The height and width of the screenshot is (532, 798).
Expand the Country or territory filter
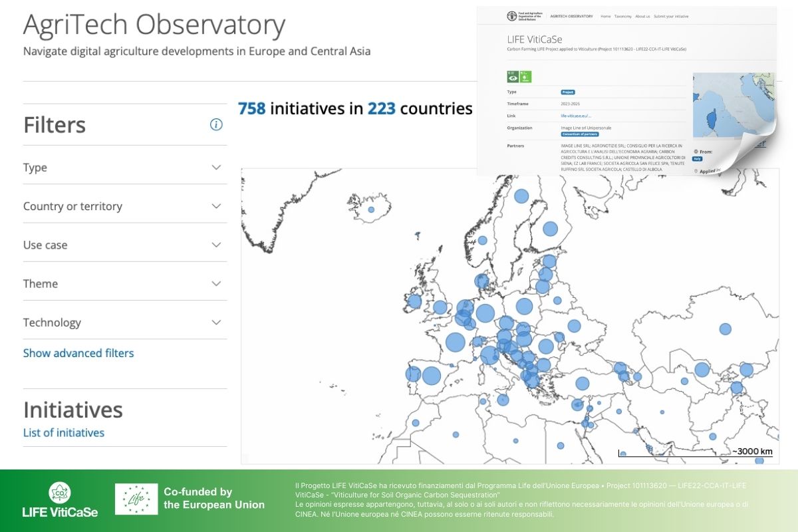216,206
